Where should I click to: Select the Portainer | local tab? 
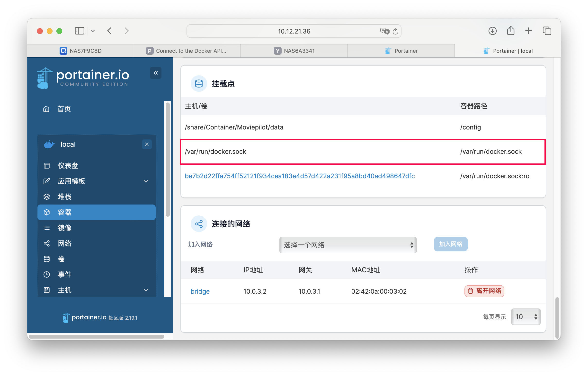point(508,51)
